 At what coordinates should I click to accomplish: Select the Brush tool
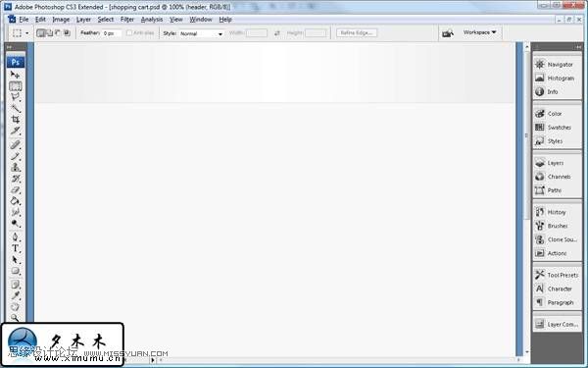15,156
